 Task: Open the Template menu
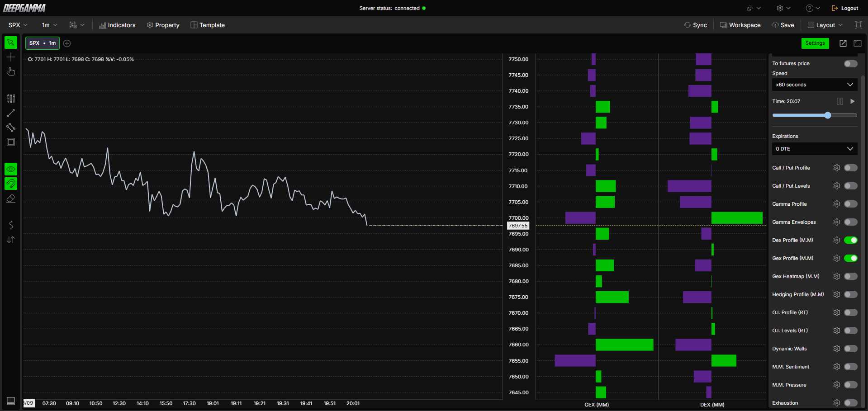[208, 25]
